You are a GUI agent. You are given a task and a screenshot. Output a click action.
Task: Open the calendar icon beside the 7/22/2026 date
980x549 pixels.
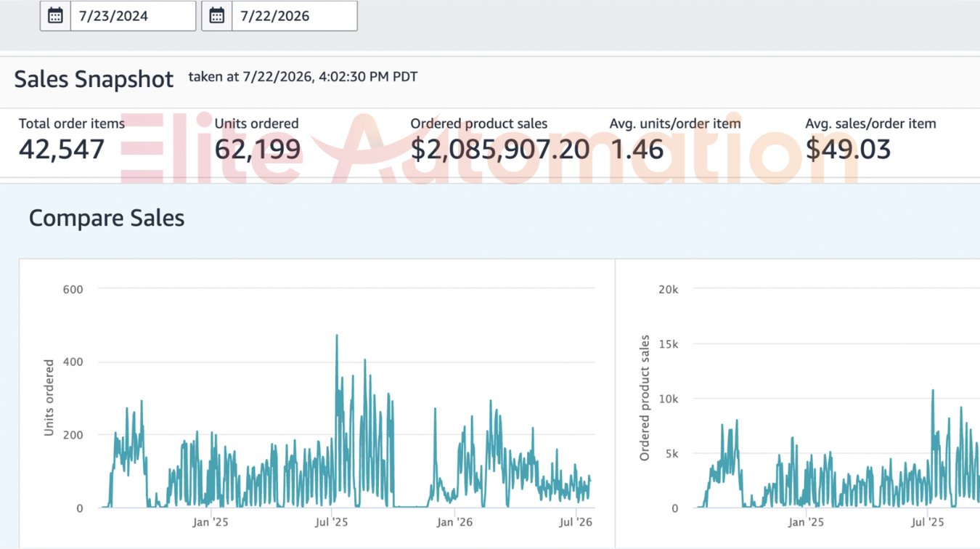[217, 16]
